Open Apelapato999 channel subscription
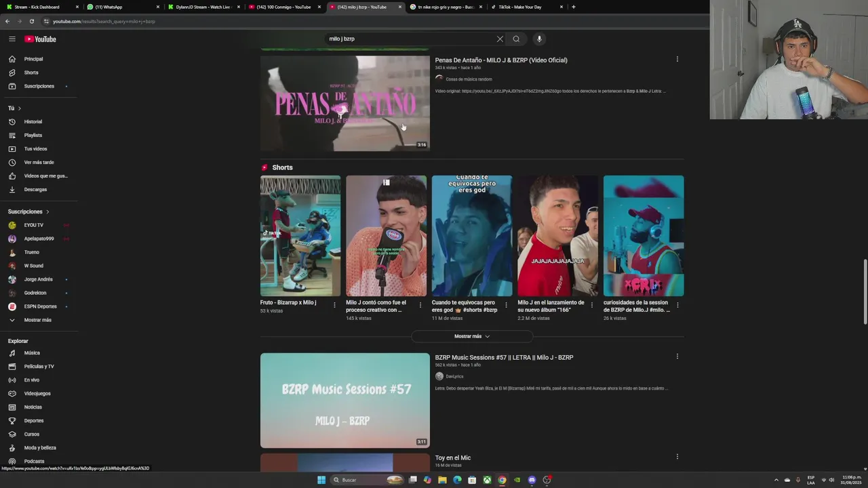This screenshot has width=868, height=488. (39, 239)
